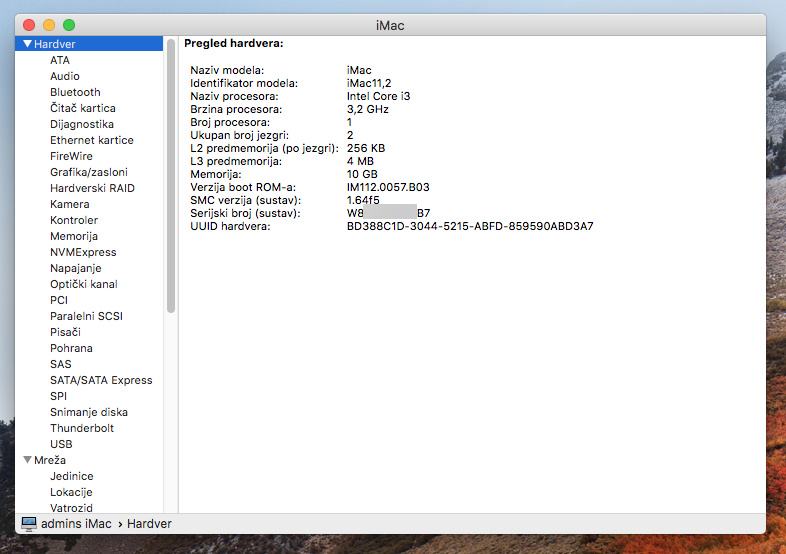Open the Bluetooth section
Screen dimensions: 786x554
point(75,92)
